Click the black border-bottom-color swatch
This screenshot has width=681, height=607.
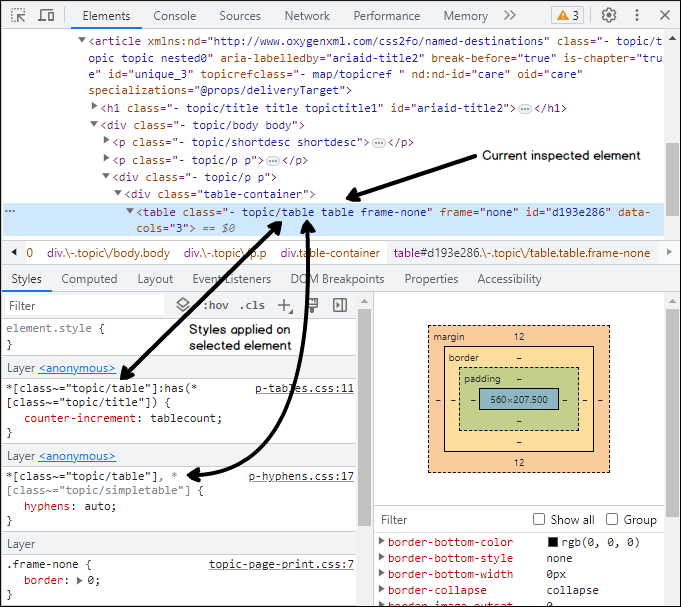[553, 542]
